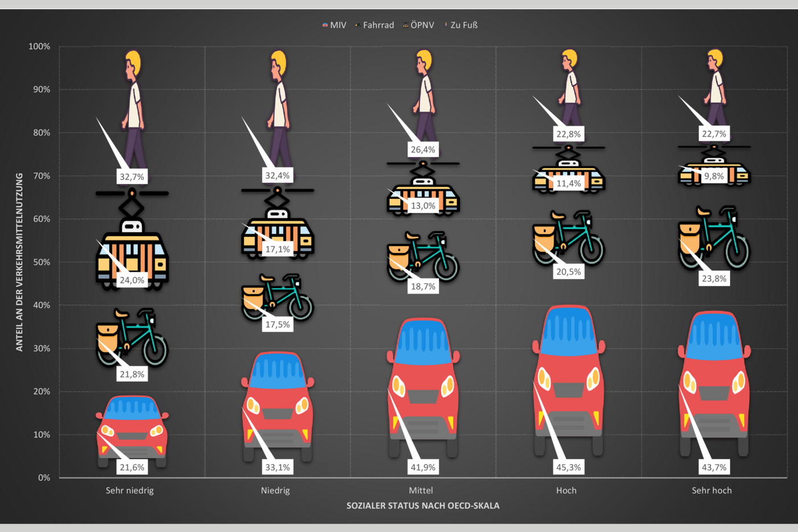The height and width of the screenshot is (532, 798).
Task: Click the 45,3% data label
Action: [569, 467]
